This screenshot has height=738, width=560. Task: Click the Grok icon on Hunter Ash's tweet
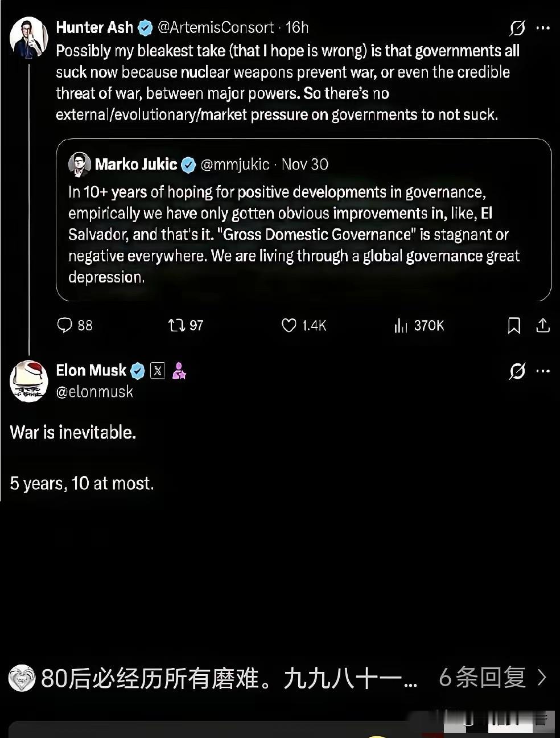(x=517, y=28)
